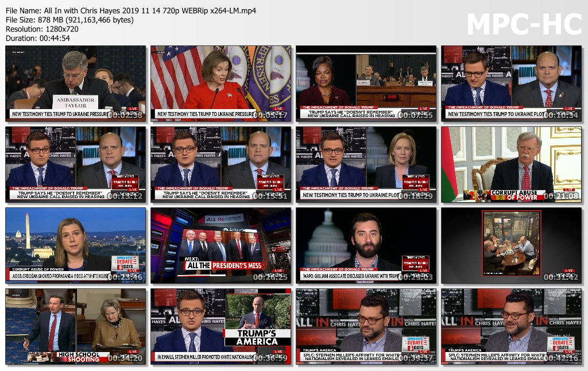The width and height of the screenshot is (588, 371).
Task: Click the Duration 00:44:54 line
Action: [x=38, y=38]
